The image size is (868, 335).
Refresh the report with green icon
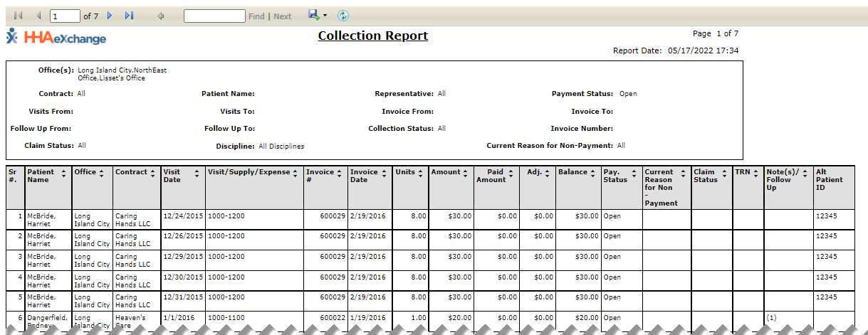(x=343, y=15)
